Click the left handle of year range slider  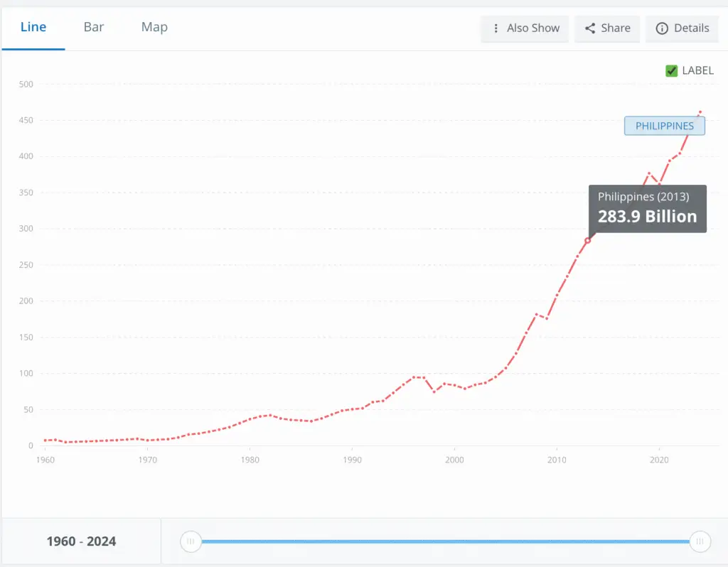[x=191, y=541]
